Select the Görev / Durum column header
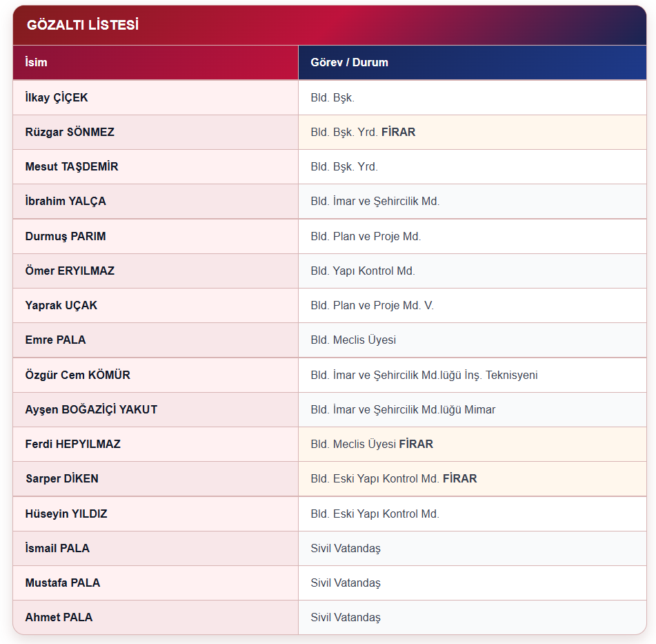 tap(473, 62)
